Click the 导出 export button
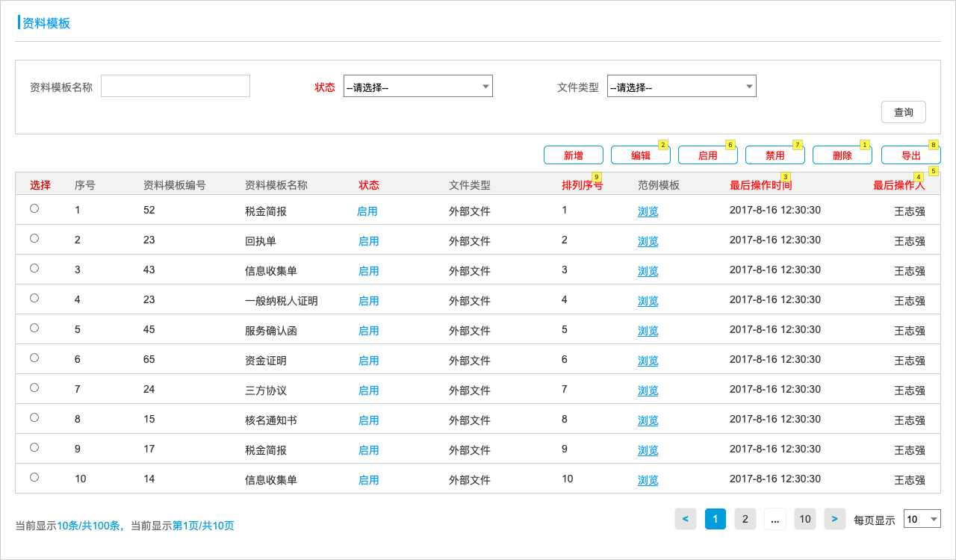 [910, 155]
